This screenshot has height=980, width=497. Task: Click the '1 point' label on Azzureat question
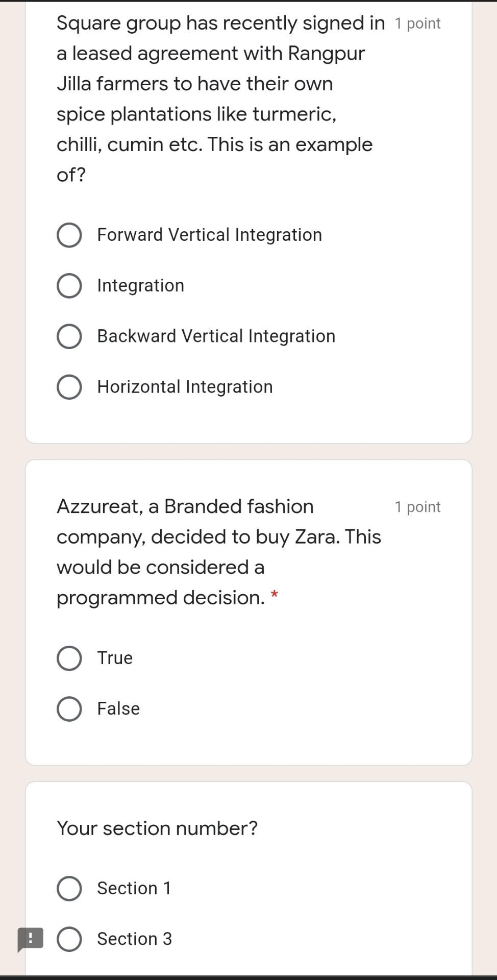click(417, 507)
